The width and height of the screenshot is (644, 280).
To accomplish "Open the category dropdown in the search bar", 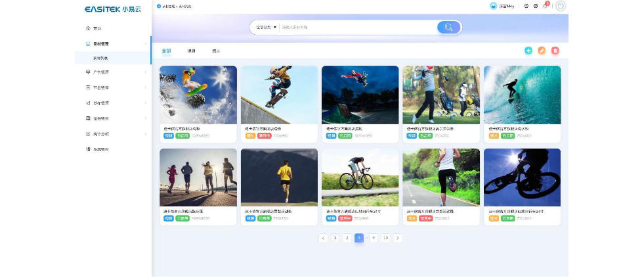I will tap(266, 27).
